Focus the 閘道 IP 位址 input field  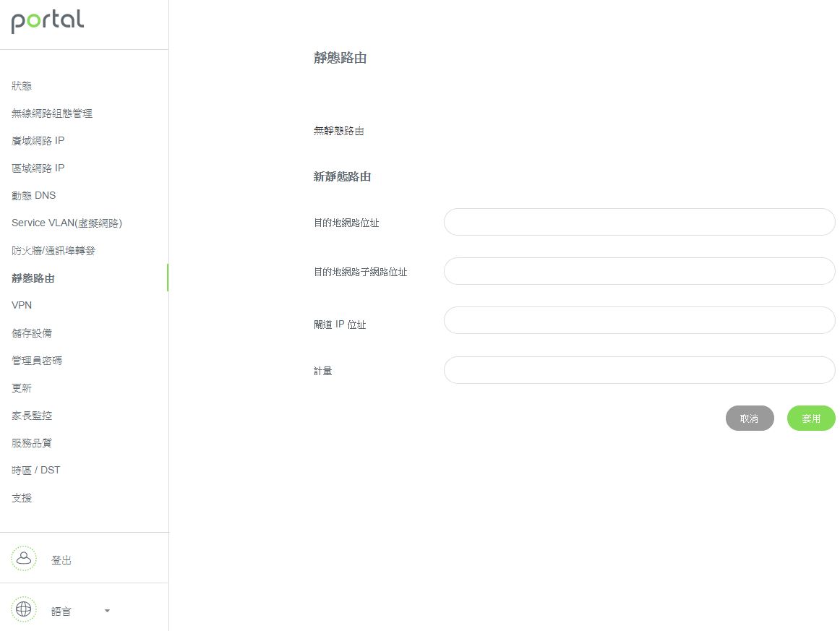[x=640, y=320]
